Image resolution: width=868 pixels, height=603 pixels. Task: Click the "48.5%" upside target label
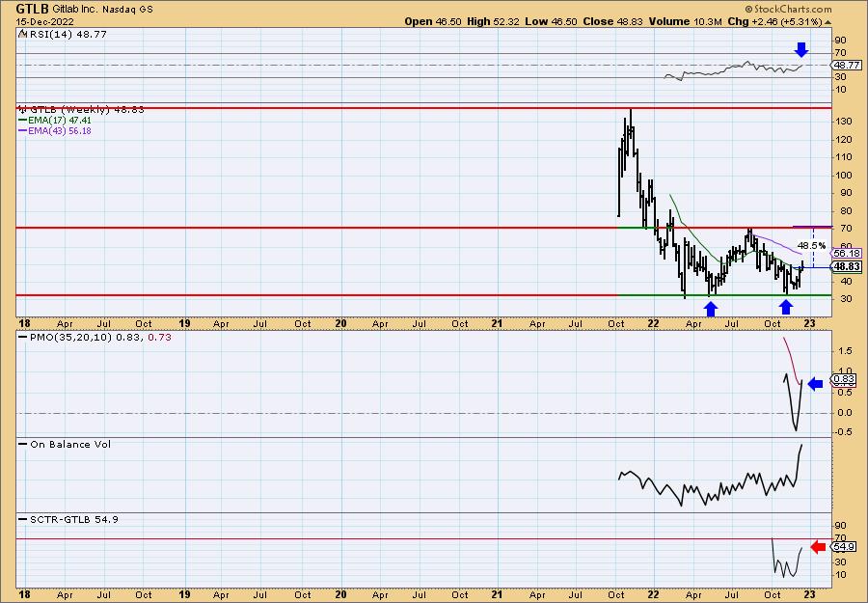tap(811, 245)
